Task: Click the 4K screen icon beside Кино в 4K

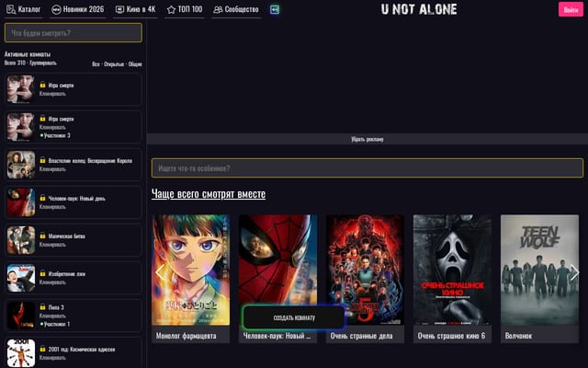Action: 119,10
